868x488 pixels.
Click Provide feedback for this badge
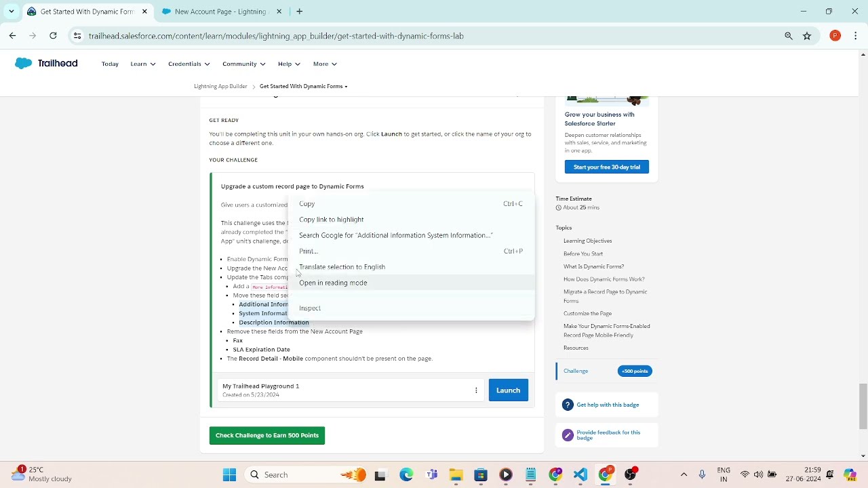click(x=608, y=435)
